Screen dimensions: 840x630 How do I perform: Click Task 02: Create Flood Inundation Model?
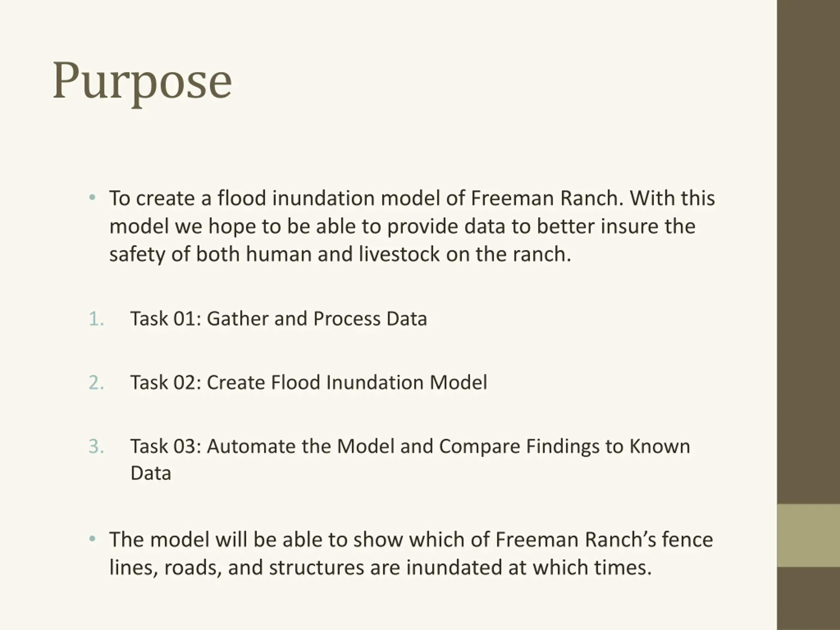[x=309, y=382]
